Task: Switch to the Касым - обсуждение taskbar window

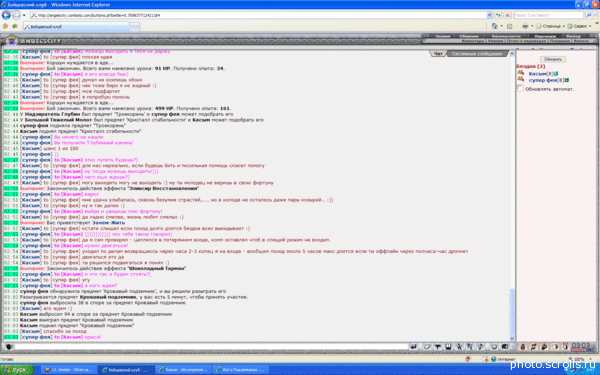Action: coord(184,370)
